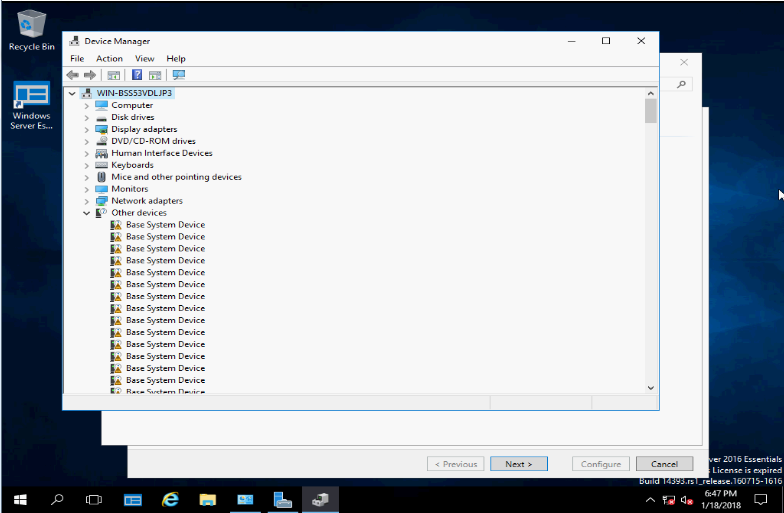The width and height of the screenshot is (784, 513).
Task: Select the Monitors category icon
Action: click(102, 189)
